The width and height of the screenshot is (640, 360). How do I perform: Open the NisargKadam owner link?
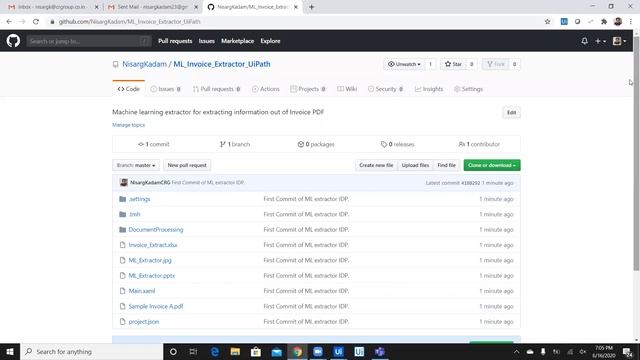144,64
